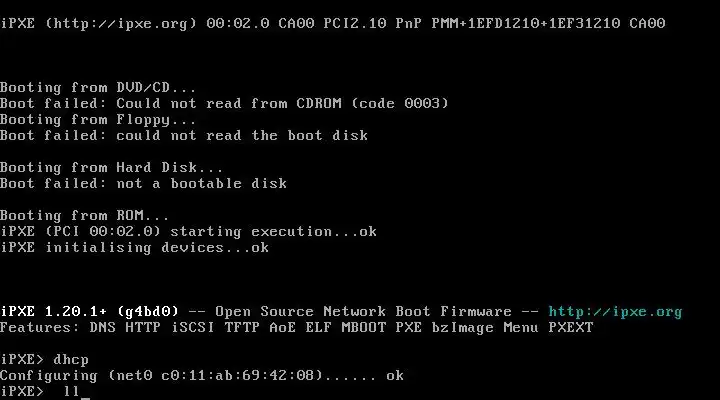Viewport: 720px width, 400px height.
Task: Click the iPXE> prompt with cursor
Action: pyautogui.click(x=22, y=391)
